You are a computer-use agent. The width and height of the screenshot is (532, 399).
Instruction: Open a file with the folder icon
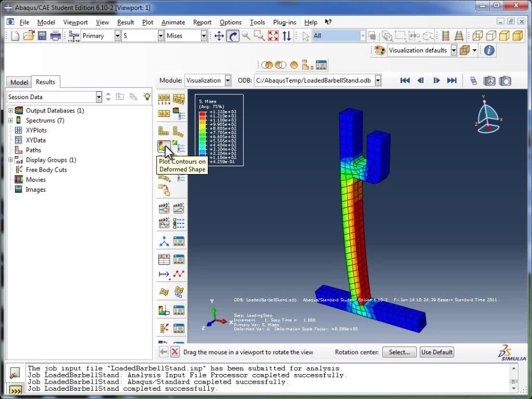[x=28, y=35]
